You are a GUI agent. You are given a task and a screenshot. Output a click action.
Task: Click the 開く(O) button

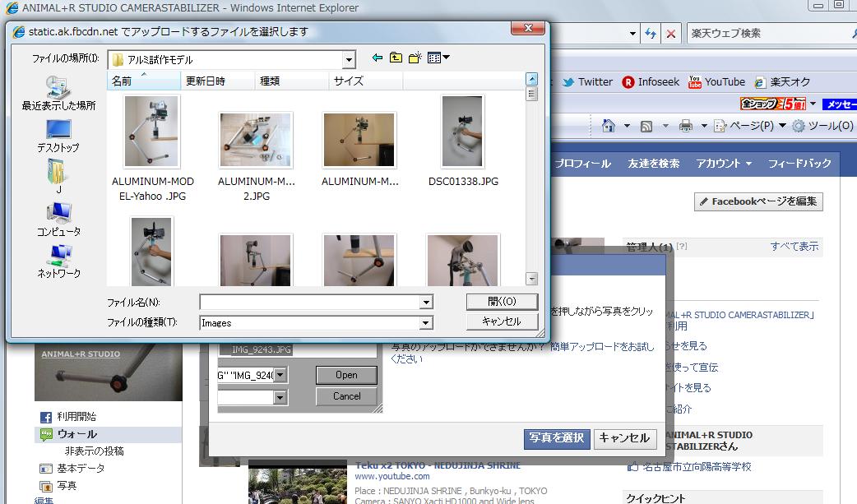point(502,302)
